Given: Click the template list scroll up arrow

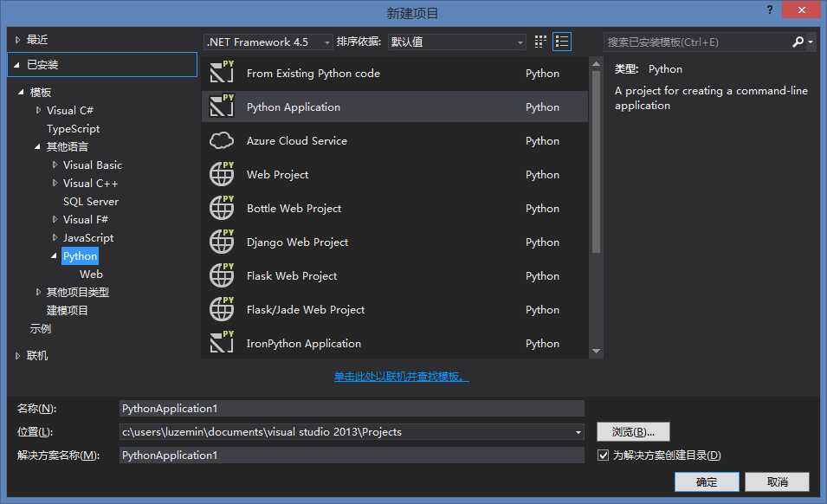Looking at the screenshot, I should point(596,64).
